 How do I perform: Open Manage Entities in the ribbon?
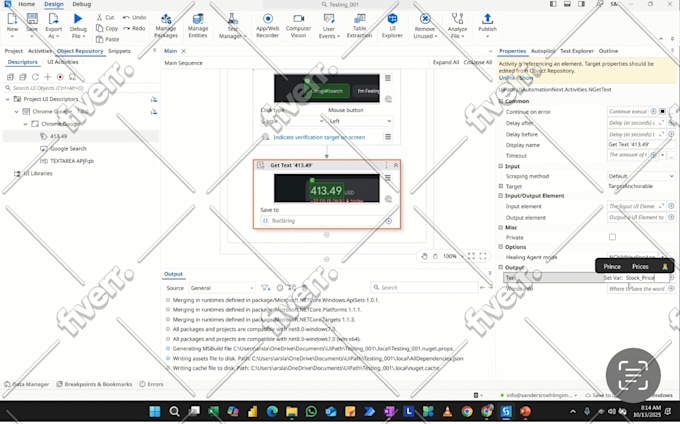[198, 26]
